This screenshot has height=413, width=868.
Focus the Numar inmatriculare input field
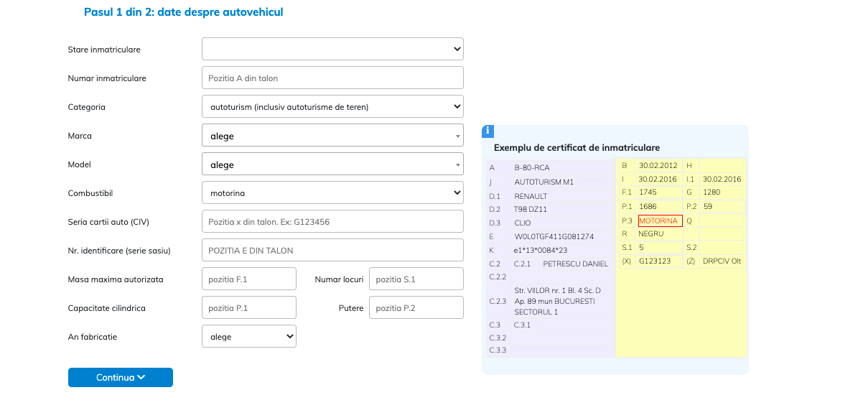332,78
